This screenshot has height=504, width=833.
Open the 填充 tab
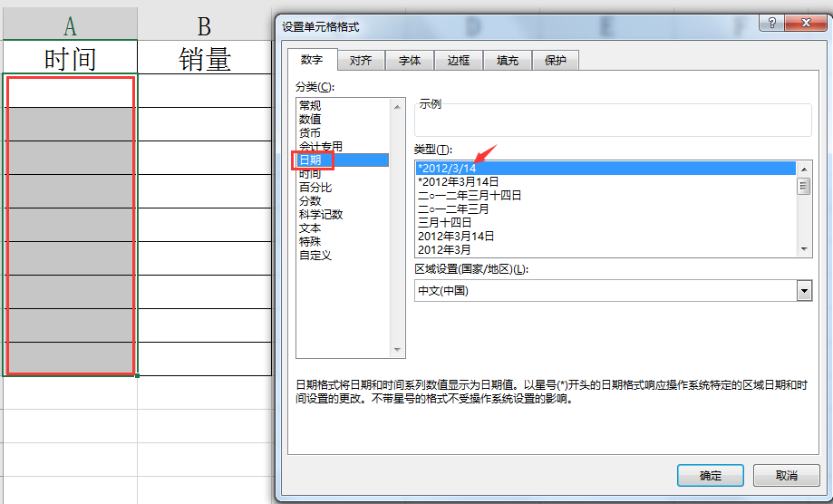[508, 61]
